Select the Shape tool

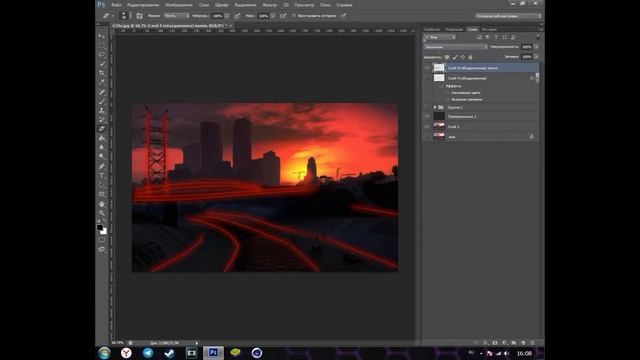(102, 194)
